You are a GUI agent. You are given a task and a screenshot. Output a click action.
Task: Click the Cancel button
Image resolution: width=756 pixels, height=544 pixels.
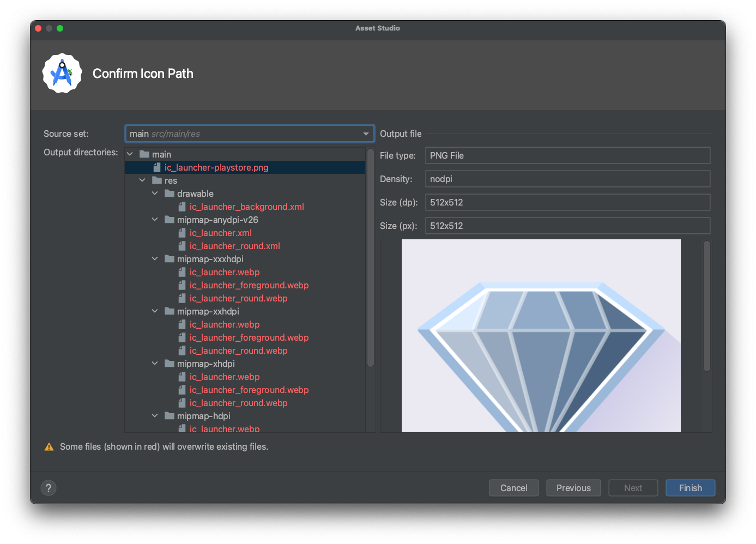click(x=514, y=488)
